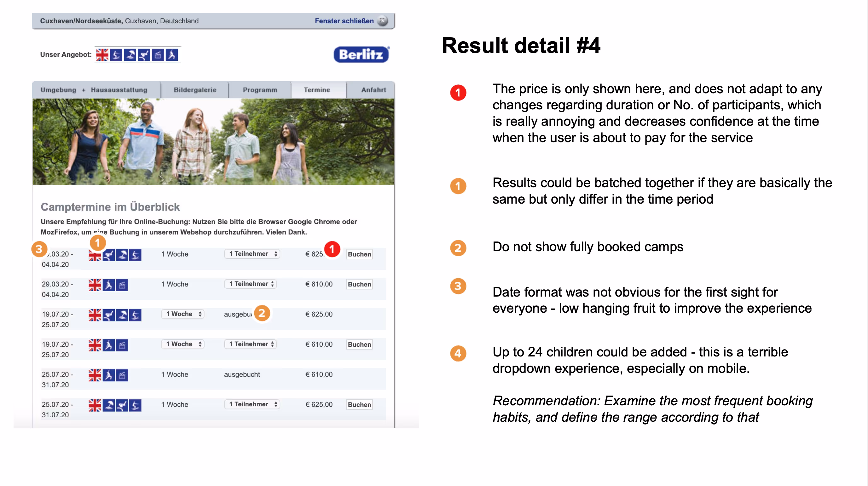
Task: Click the Berlitz logo
Action: click(x=361, y=55)
